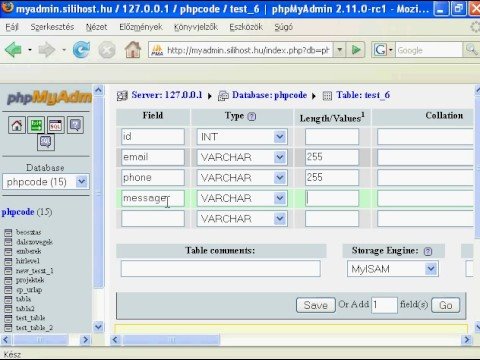Open the Eszközök menu
Viewport: 480px width, 360px height.
pyautogui.click(x=246, y=27)
